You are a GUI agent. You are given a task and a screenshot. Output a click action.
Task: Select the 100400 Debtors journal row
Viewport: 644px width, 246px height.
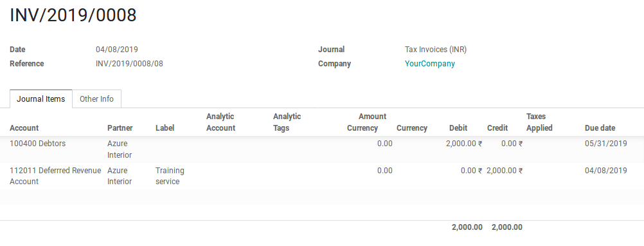pyautogui.click(x=322, y=149)
